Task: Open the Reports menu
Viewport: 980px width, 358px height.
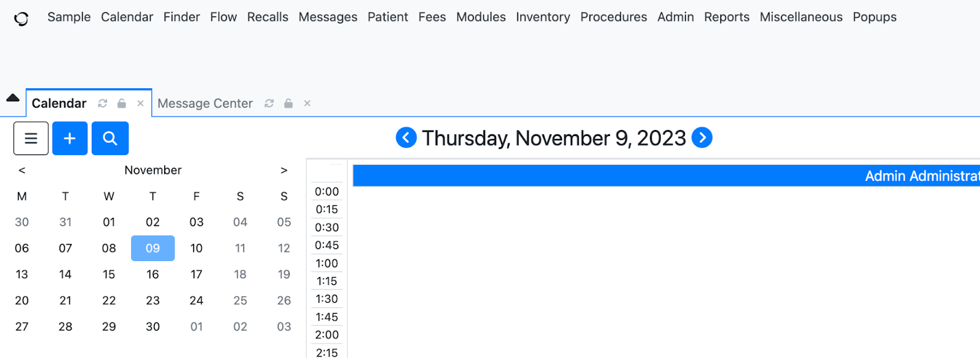Action: click(726, 17)
